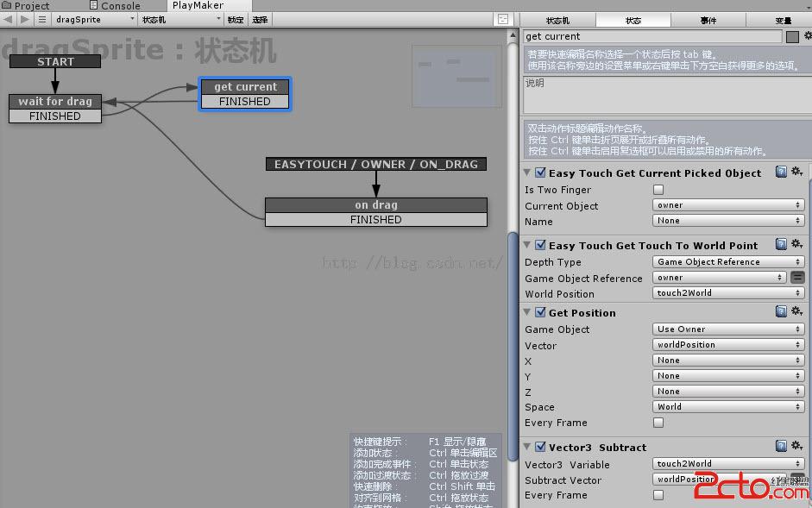Toggle the Get Position action enabled checkbox
The height and width of the screenshot is (508, 812).
click(540, 312)
